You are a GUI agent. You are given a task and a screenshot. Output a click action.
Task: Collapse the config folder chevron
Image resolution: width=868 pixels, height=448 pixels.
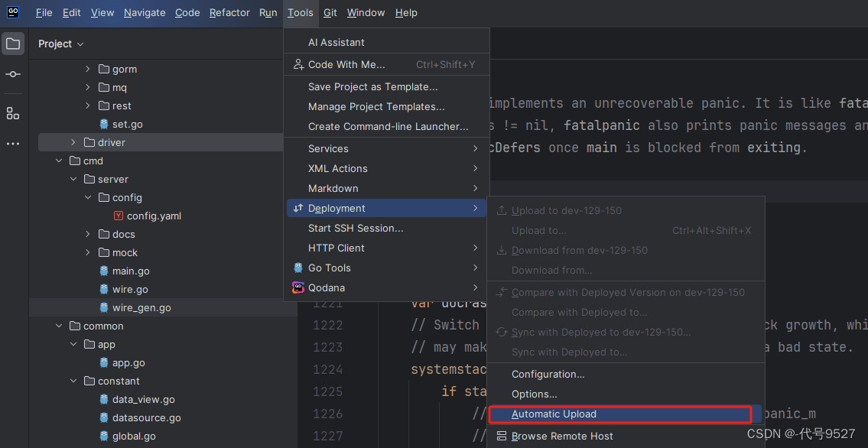[87, 197]
